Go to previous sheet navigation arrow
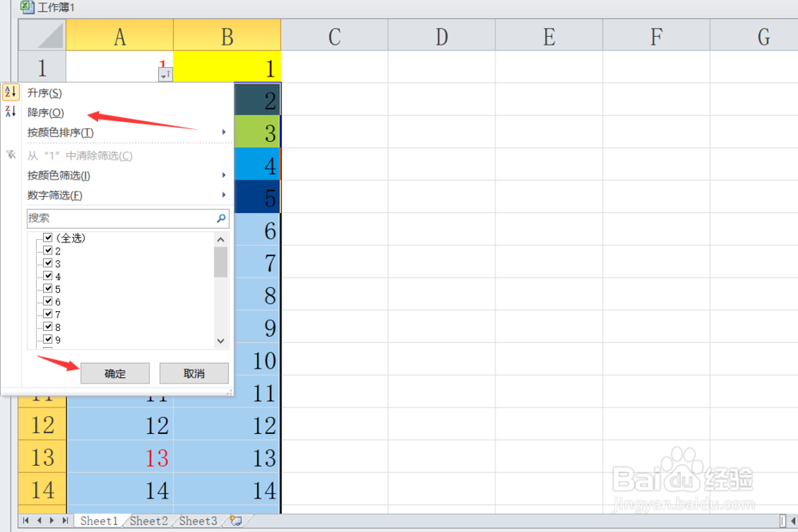The image size is (798, 532). click(x=38, y=520)
